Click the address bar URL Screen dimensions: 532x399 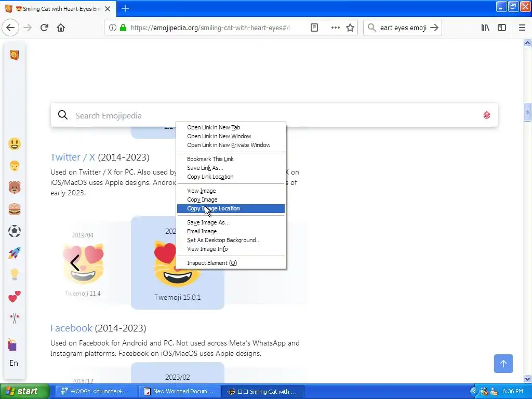pos(210,28)
